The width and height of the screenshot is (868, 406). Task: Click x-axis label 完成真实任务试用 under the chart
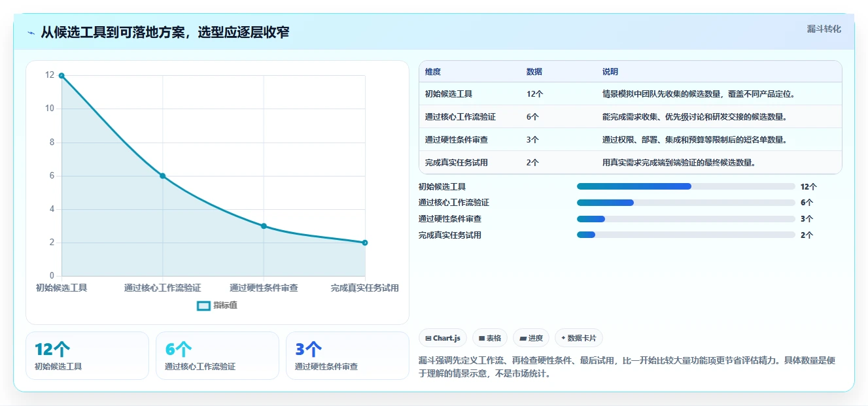pyautogui.click(x=365, y=288)
